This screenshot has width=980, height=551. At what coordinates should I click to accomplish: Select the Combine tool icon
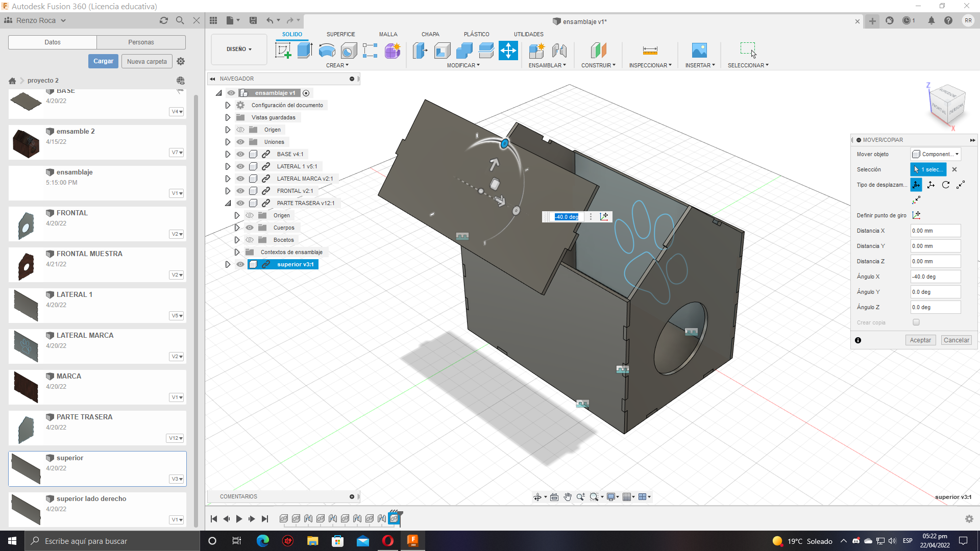coord(464,51)
